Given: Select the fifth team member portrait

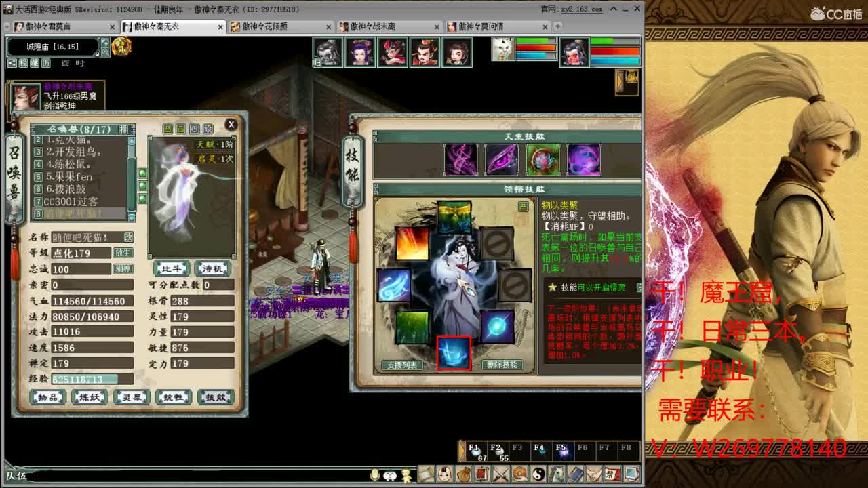Looking at the screenshot, I should coord(458,52).
